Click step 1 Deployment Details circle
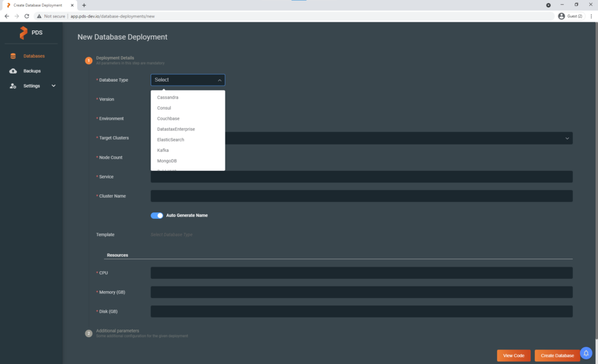 click(89, 61)
